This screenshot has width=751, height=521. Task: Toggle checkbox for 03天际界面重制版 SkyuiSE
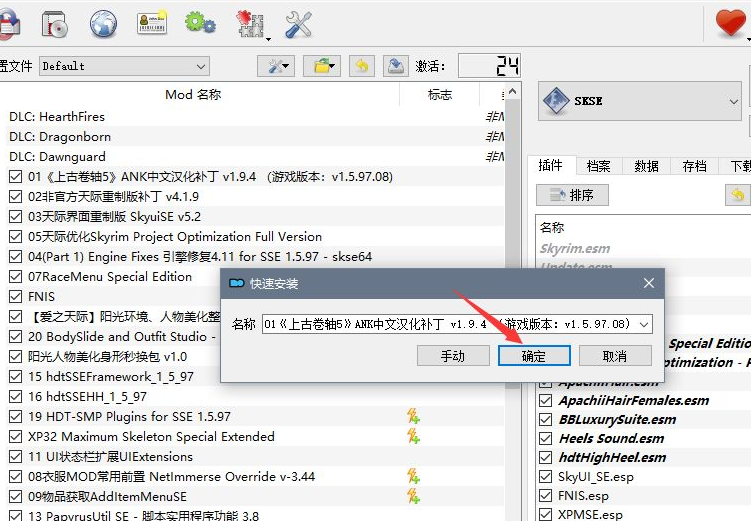[15, 216]
